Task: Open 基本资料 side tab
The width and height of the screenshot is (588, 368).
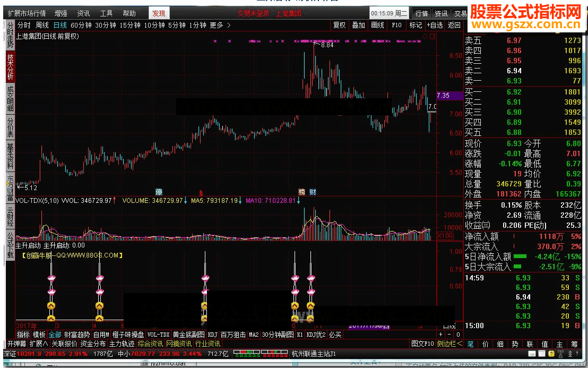Action: (x=10, y=156)
